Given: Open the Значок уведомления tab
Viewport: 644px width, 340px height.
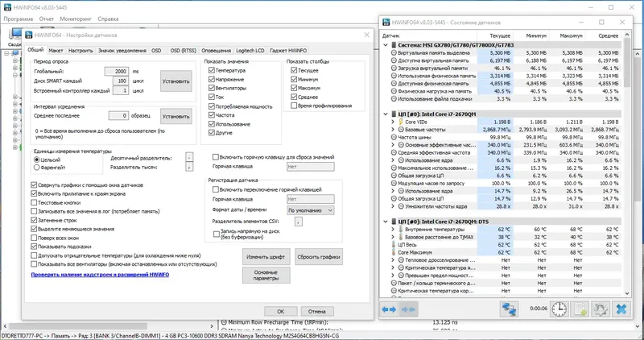Looking at the screenshot, I should pos(122,51).
